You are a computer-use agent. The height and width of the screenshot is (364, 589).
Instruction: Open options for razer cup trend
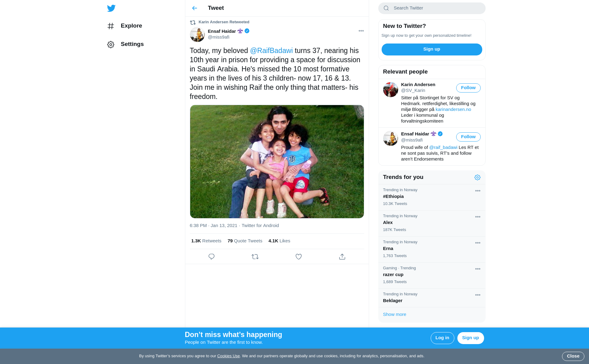pos(478,269)
